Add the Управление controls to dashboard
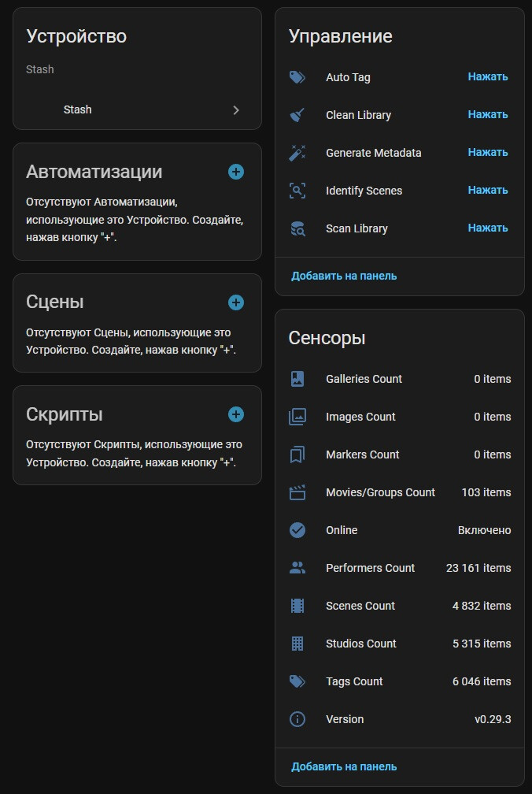532x794 pixels. click(x=344, y=276)
